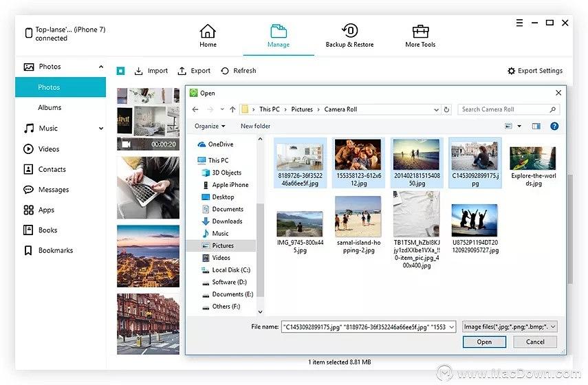Viewport: 588px width, 385px height.
Task: Select OneDrive in navigation tree
Action: (216, 144)
